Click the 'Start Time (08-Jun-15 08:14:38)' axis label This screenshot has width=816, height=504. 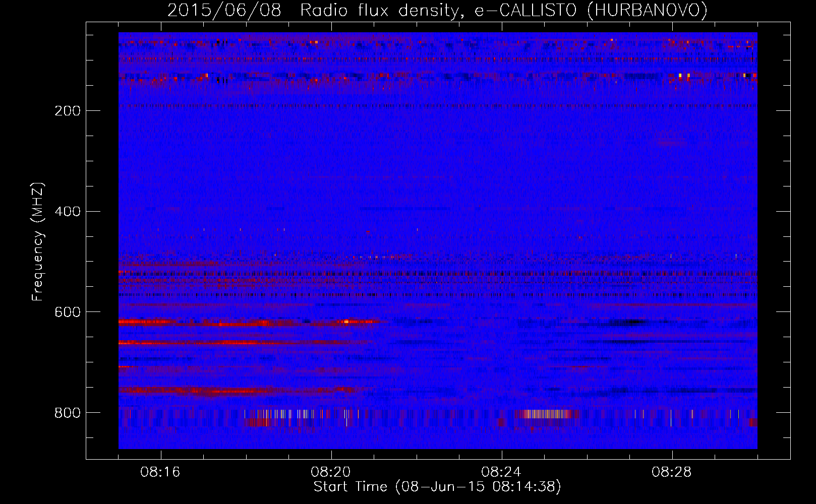click(437, 487)
